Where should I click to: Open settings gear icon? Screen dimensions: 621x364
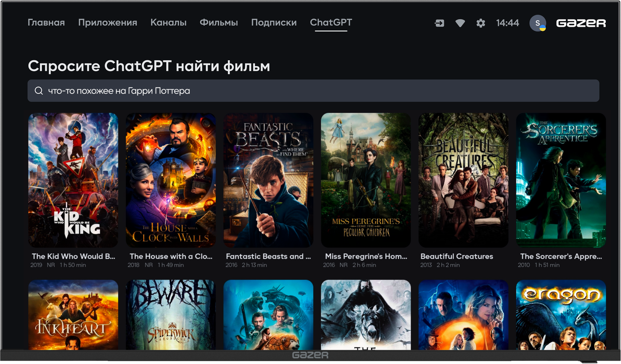481,23
